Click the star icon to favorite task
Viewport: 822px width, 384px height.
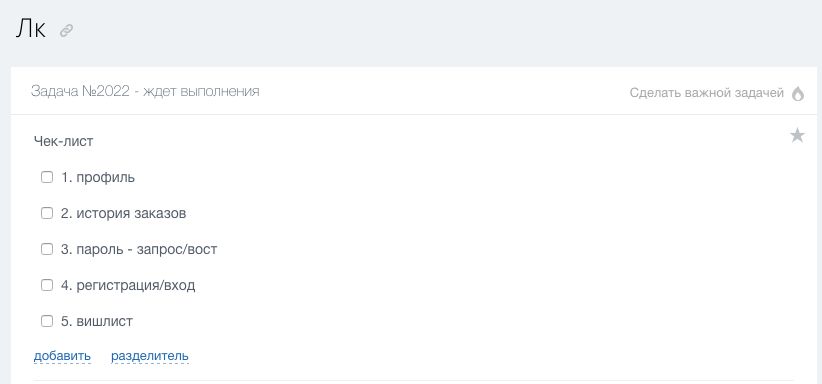[x=797, y=135]
